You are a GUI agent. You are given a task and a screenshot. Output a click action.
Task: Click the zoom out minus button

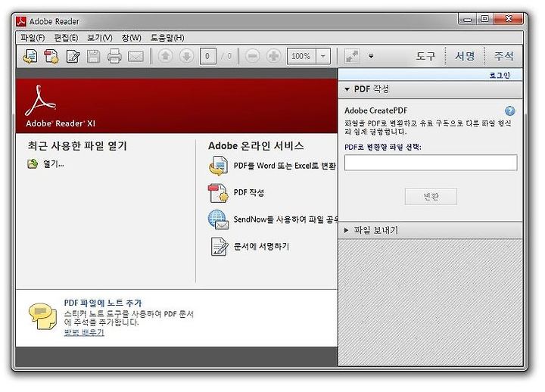coord(253,56)
